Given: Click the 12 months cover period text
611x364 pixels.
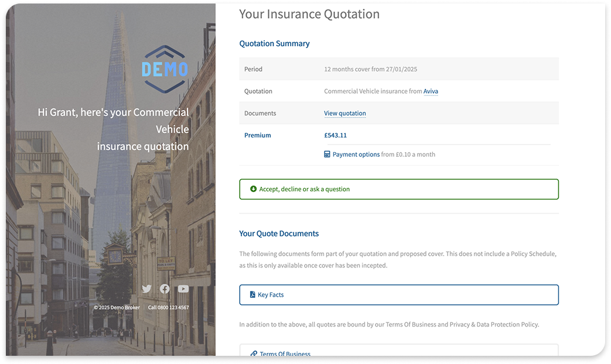Looking at the screenshot, I should click(x=370, y=69).
